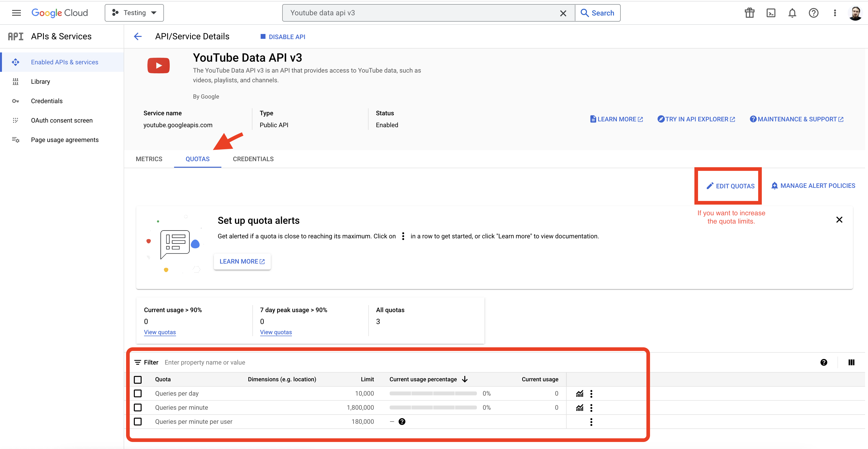Image resolution: width=868 pixels, height=449 pixels.
Task: Sort by Current usage percentage arrow
Action: coord(465,379)
